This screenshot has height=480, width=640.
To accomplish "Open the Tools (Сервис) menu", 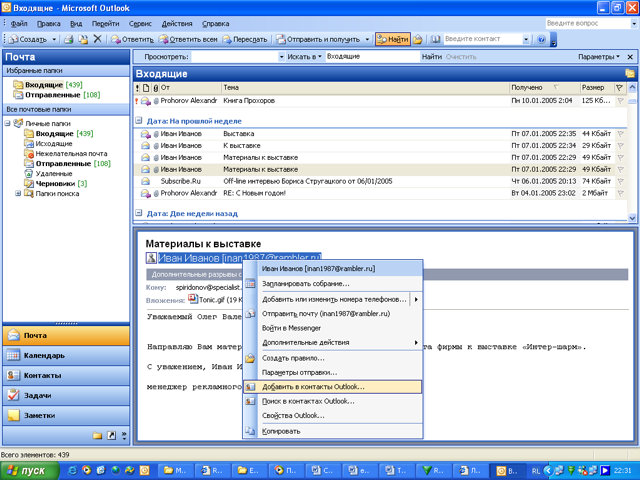I will [x=140, y=24].
